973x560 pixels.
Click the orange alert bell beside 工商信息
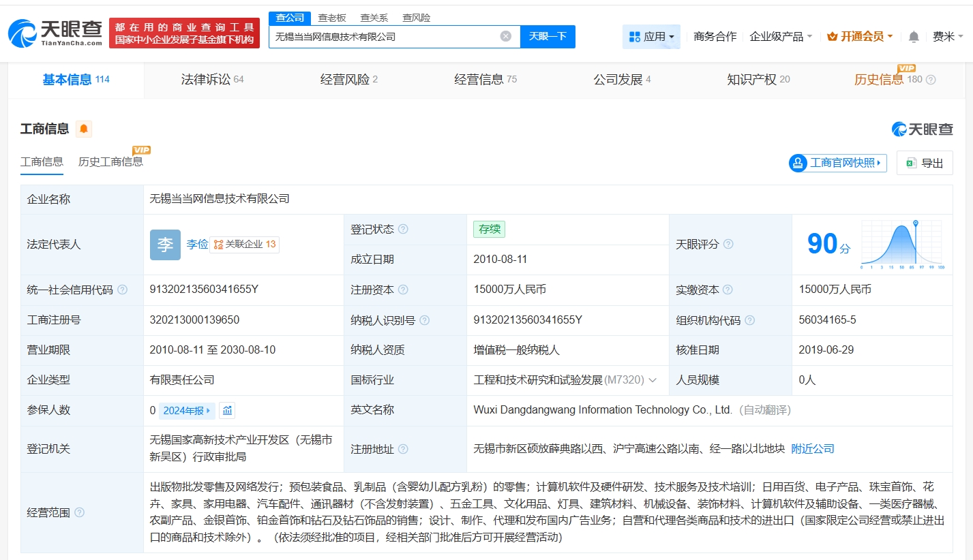pos(83,129)
